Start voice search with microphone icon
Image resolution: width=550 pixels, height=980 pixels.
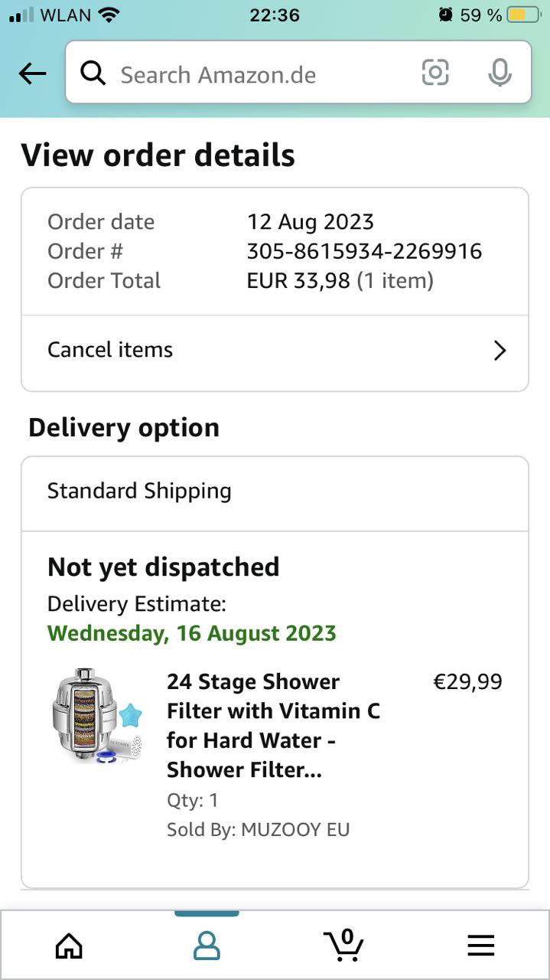pyautogui.click(x=500, y=73)
